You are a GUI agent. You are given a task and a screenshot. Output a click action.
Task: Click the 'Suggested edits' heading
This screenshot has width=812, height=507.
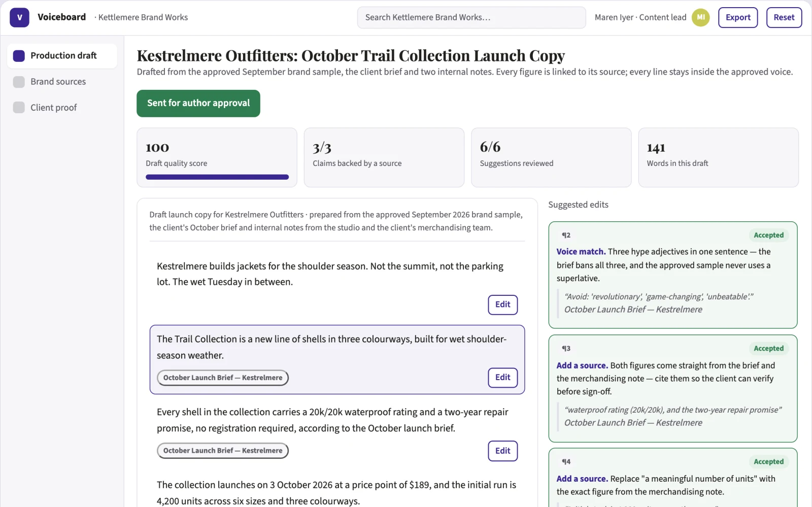pyautogui.click(x=578, y=205)
